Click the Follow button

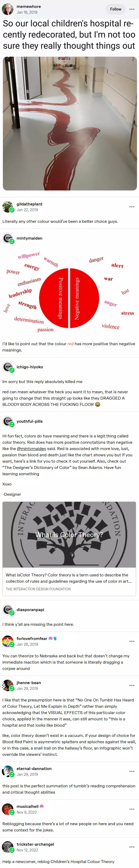pyautogui.click(x=115, y=9)
